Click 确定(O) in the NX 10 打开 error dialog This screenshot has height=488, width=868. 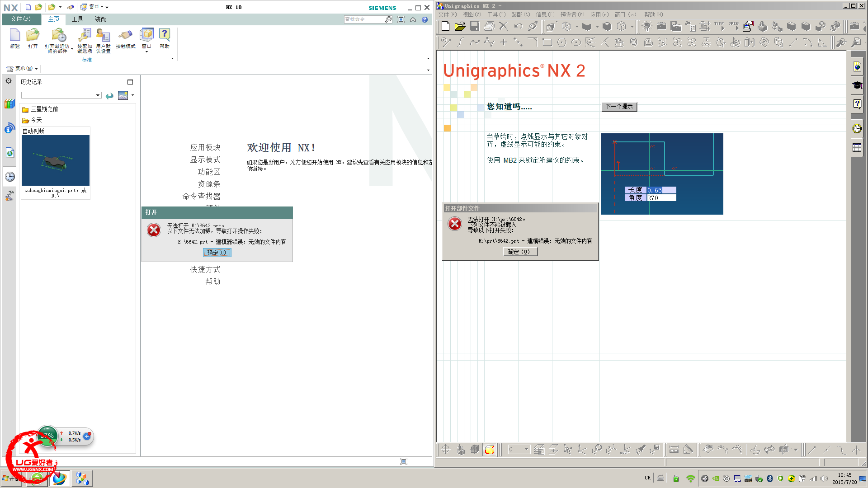tap(217, 253)
